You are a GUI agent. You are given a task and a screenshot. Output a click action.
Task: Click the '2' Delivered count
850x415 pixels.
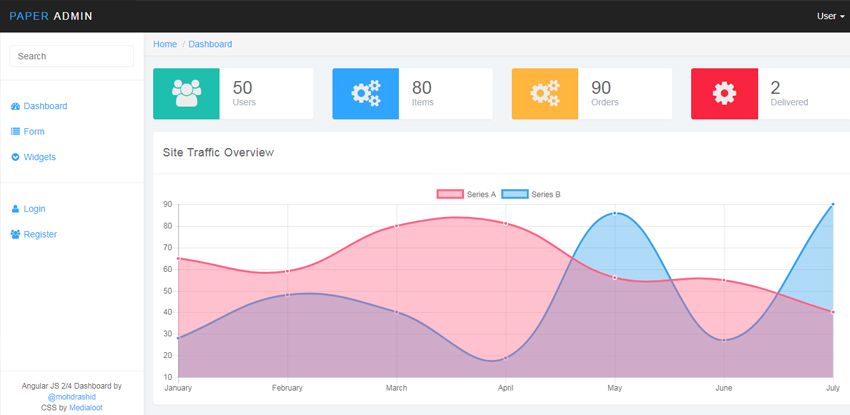point(775,87)
